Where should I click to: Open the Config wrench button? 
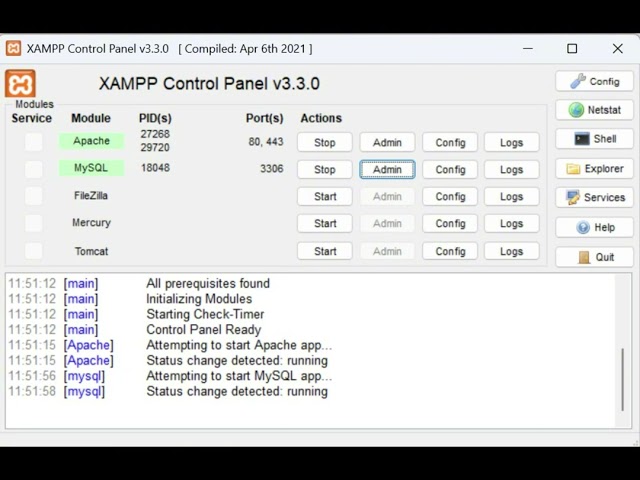click(594, 82)
